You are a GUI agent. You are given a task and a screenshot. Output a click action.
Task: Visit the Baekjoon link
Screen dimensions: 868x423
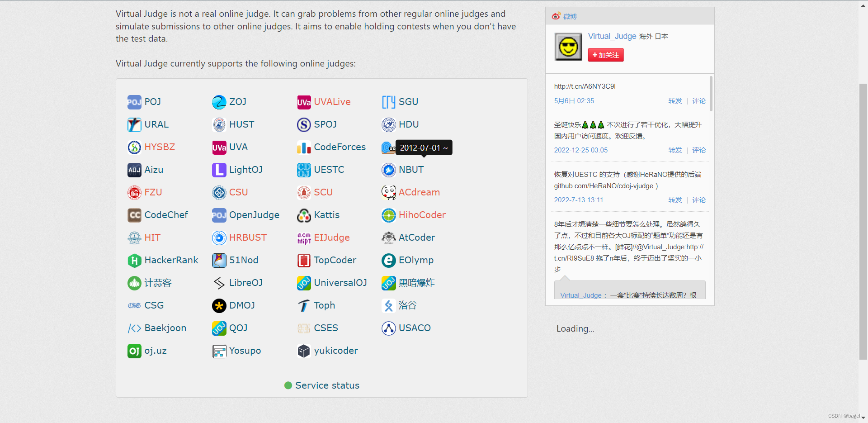click(165, 328)
